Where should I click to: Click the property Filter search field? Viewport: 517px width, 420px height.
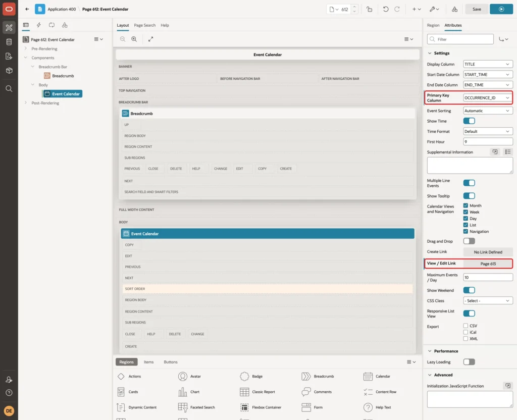(x=460, y=39)
